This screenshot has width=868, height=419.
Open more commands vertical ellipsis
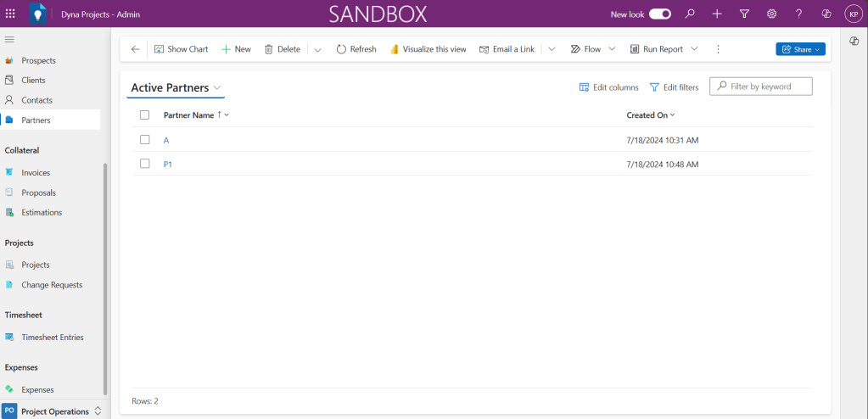tap(718, 49)
